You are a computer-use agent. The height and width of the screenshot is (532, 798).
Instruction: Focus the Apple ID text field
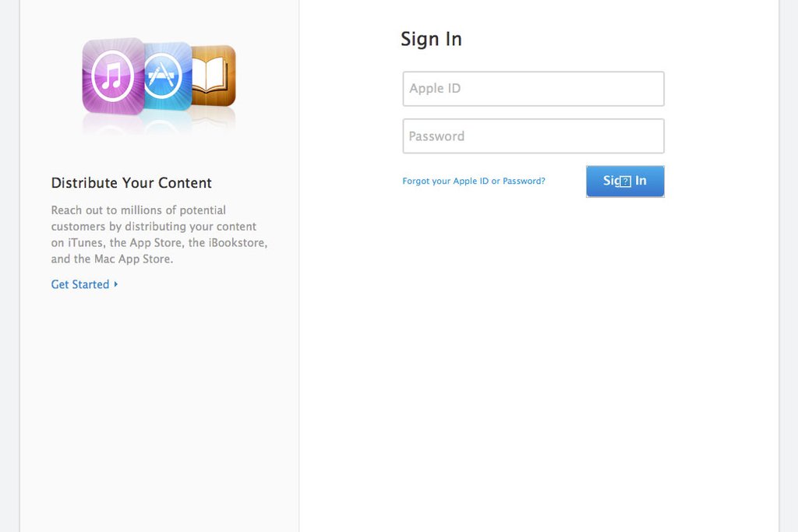pos(533,89)
